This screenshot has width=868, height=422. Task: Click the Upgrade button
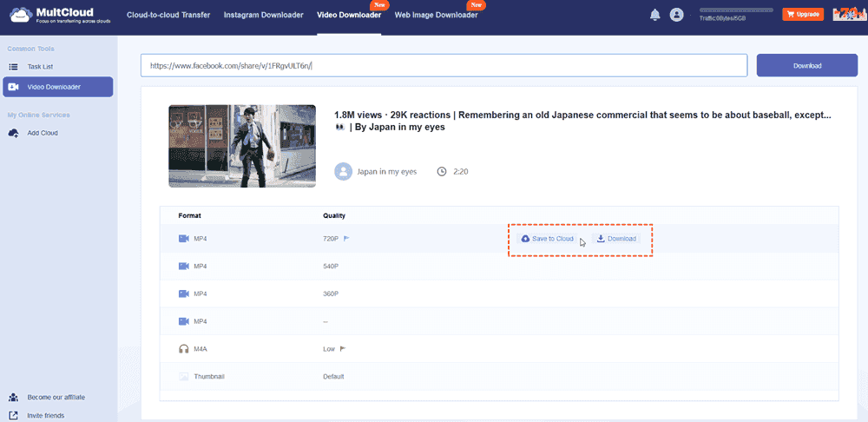click(x=803, y=15)
